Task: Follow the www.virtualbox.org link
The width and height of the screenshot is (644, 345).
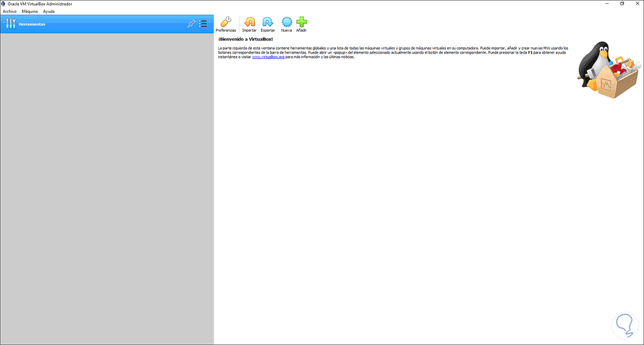Action: tap(268, 57)
